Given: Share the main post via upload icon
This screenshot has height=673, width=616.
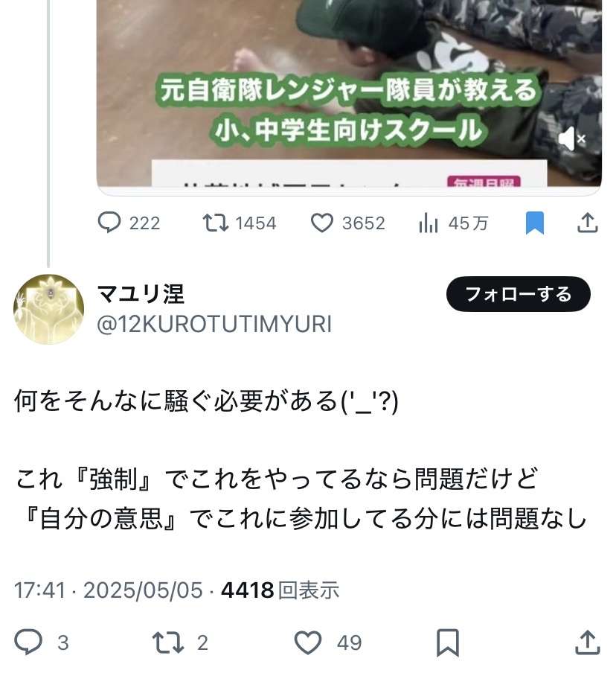Looking at the screenshot, I should click(x=587, y=642).
